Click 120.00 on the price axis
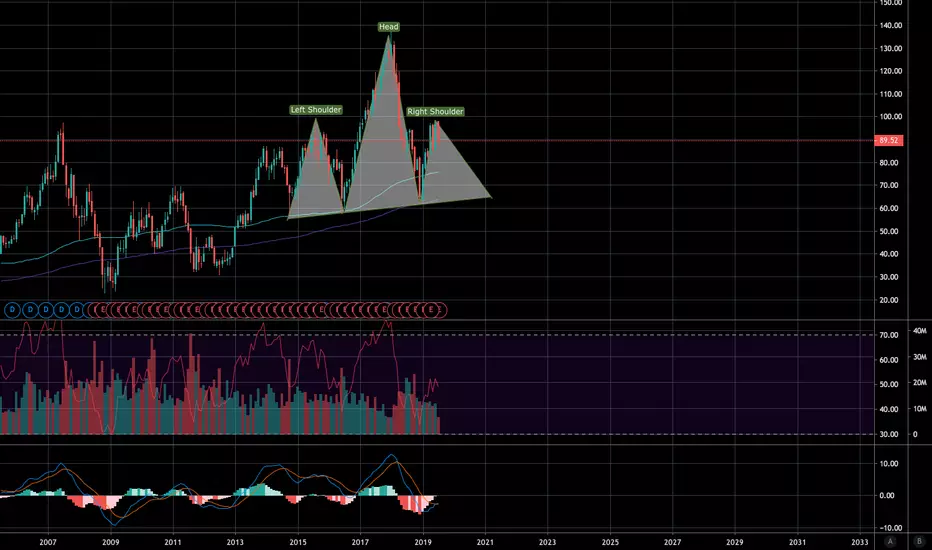Image resolution: width=932 pixels, height=550 pixels. click(890, 71)
